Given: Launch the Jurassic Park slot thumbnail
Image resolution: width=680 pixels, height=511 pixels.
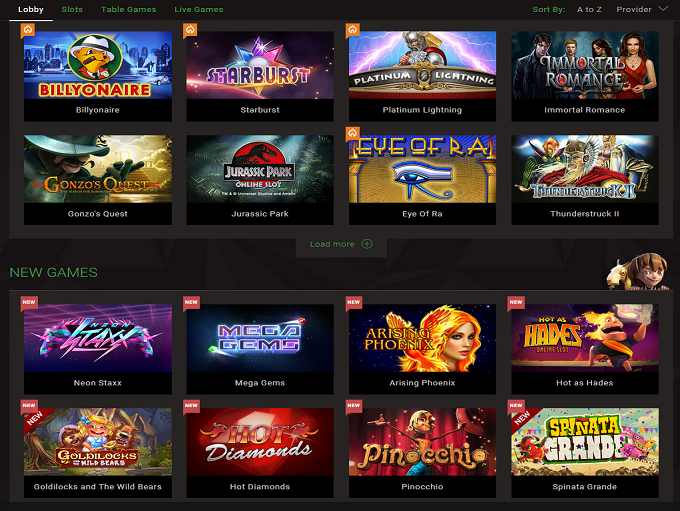Looking at the screenshot, I should [260, 169].
